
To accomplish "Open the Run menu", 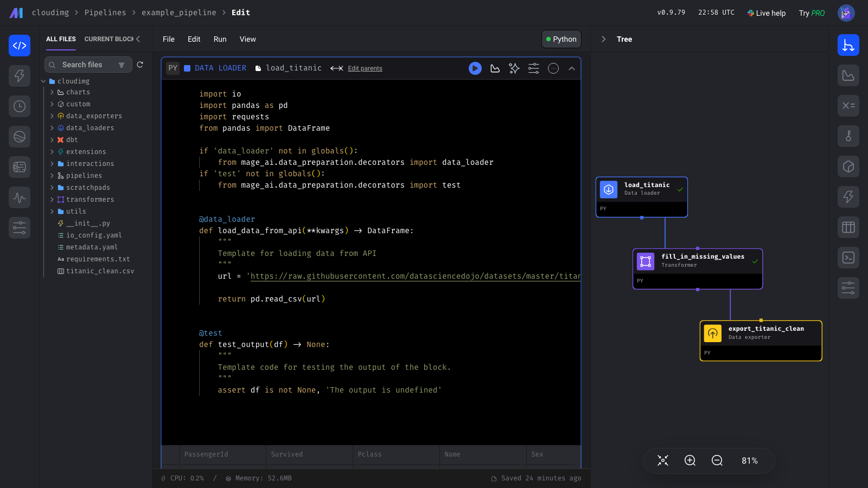I will click(x=220, y=39).
